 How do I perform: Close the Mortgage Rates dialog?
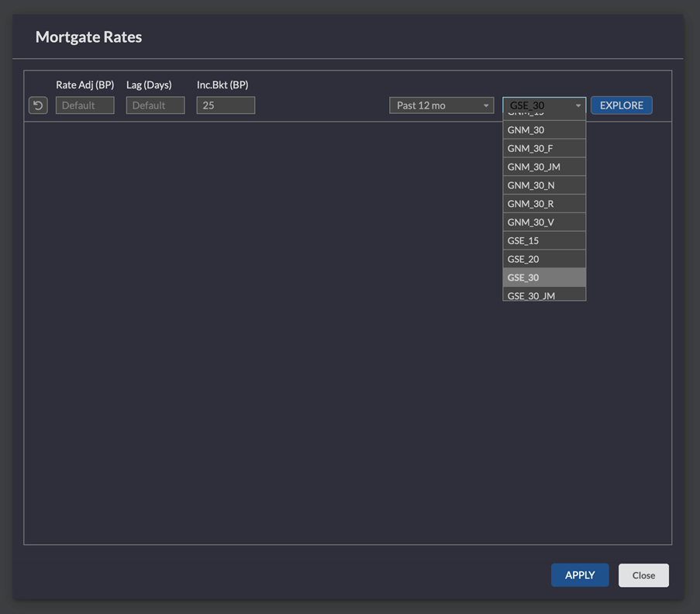coord(643,575)
